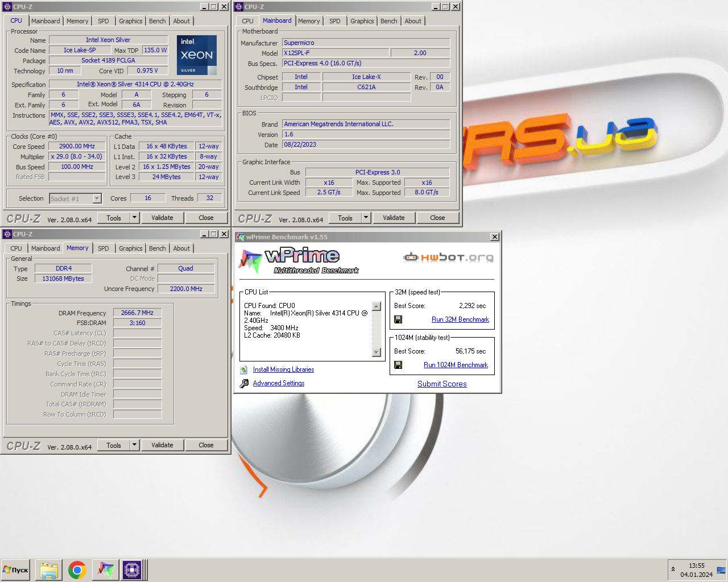Click the Tools button in the CPU window
728x582 pixels.
tap(114, 218)
